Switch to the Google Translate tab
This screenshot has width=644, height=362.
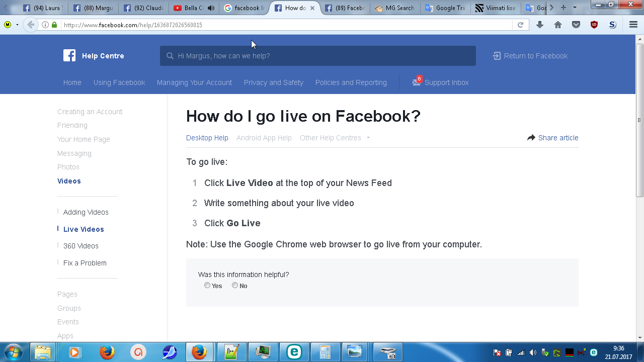[x=445, y=8]
